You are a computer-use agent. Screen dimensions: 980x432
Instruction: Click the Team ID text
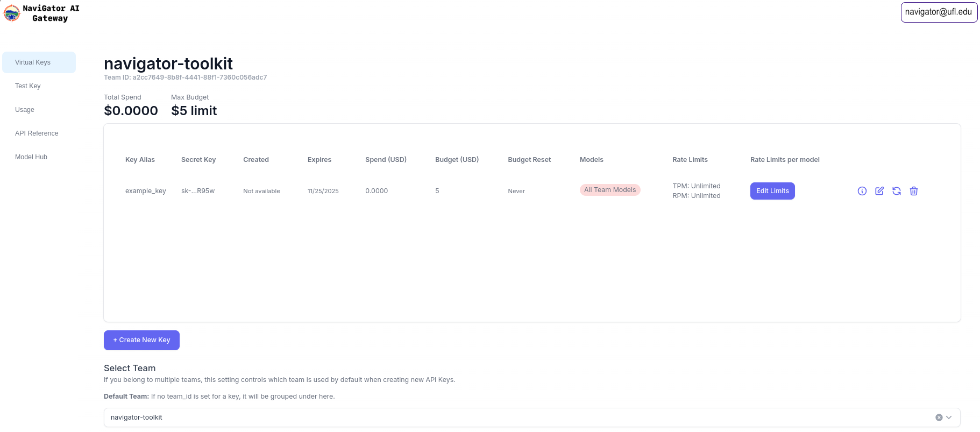(186, 77)
